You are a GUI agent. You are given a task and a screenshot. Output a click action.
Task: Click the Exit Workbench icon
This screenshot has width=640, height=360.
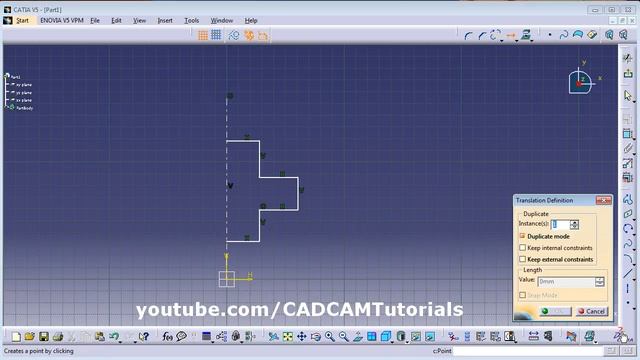coord(628,73)
